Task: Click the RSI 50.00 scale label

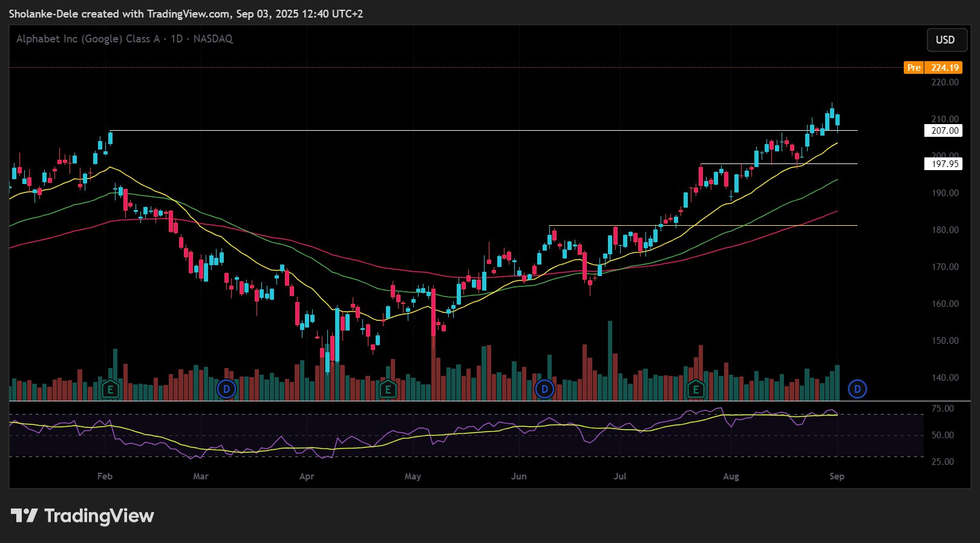Action: point(942,435)
